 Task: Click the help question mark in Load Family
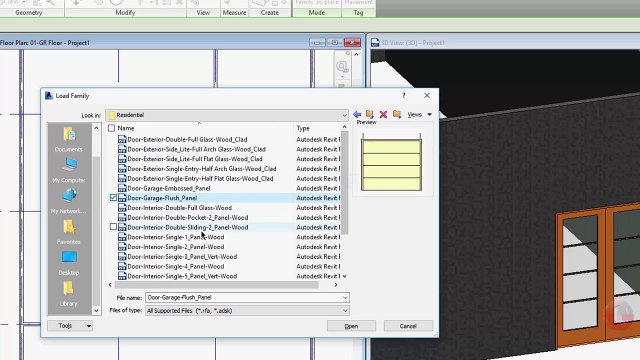tap(404, 95)
